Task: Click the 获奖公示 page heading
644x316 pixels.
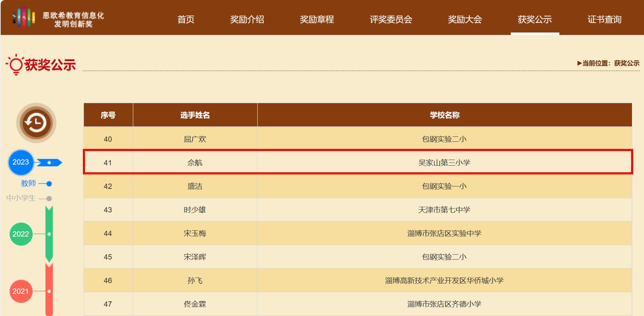Action: pos(50,65)
